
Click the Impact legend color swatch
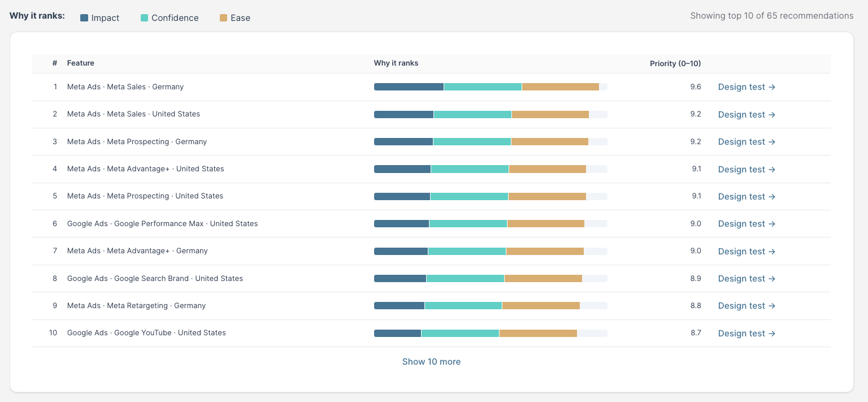coord(84,18)
